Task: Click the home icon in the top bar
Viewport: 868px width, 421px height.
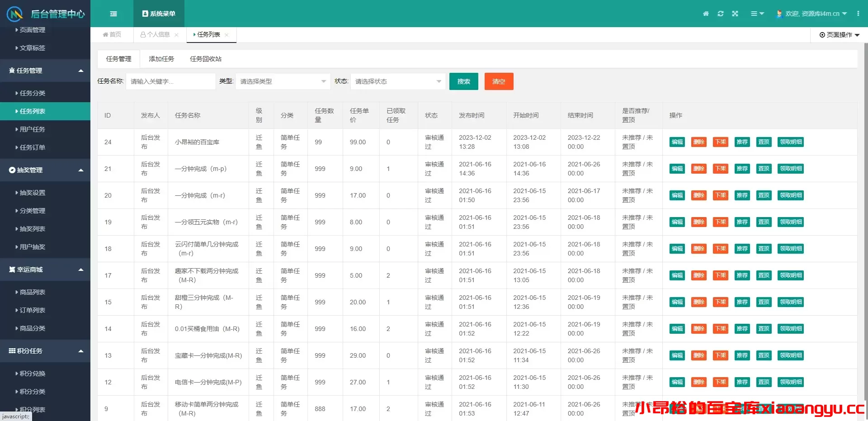Action: (705, 14)
